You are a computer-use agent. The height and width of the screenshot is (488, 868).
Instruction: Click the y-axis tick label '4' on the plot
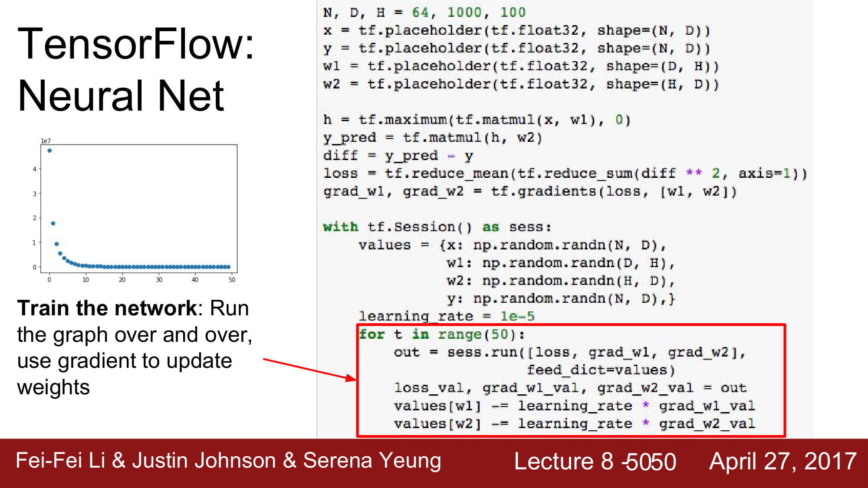coord(34,169)
